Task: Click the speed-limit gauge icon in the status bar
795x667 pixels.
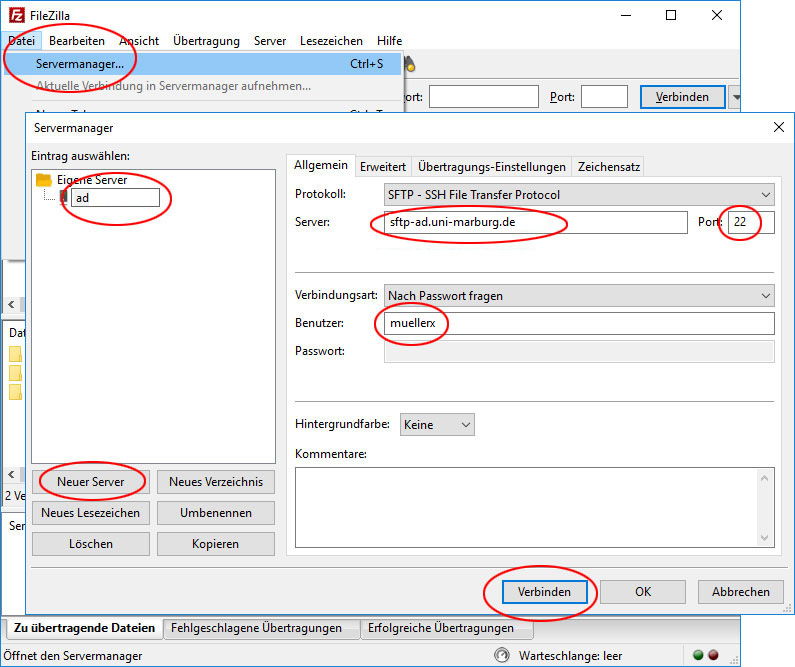Action: point(504,656)
